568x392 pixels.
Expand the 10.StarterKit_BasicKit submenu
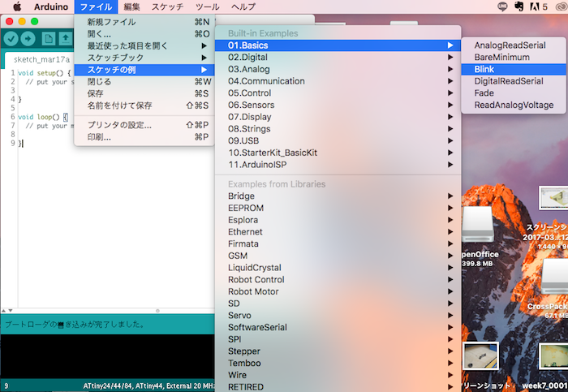pyautogui.click(x=338, y=153)
